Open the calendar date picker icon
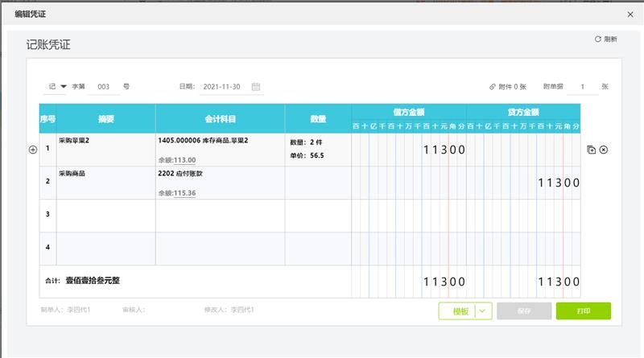This screenshot has width=644, height=358. [x=256, y=86]
